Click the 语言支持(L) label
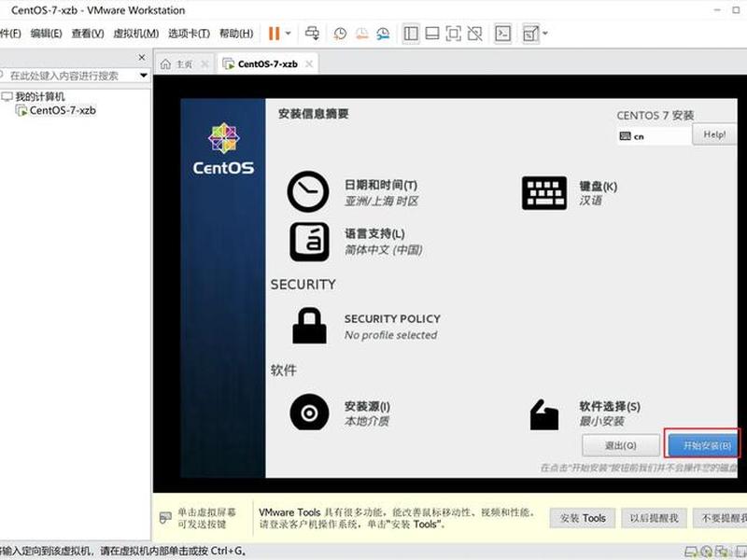This screenshot has width=747, height=560. click(x=374, y=233)
